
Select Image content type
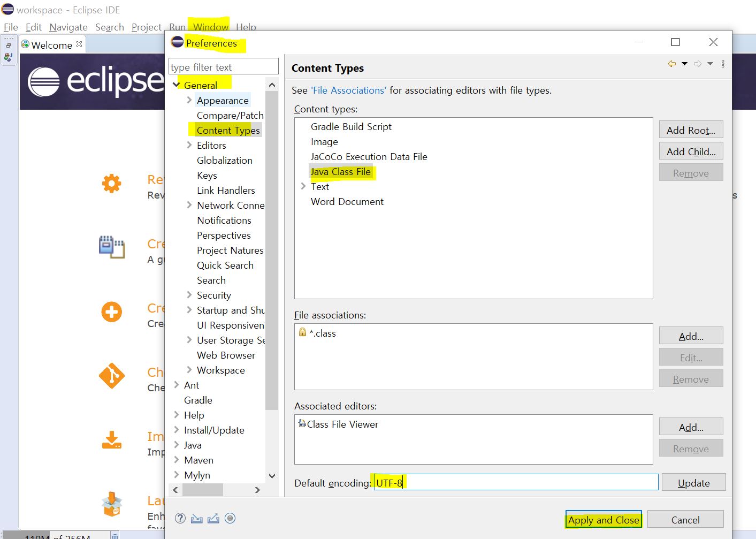(x=324, y=141)
